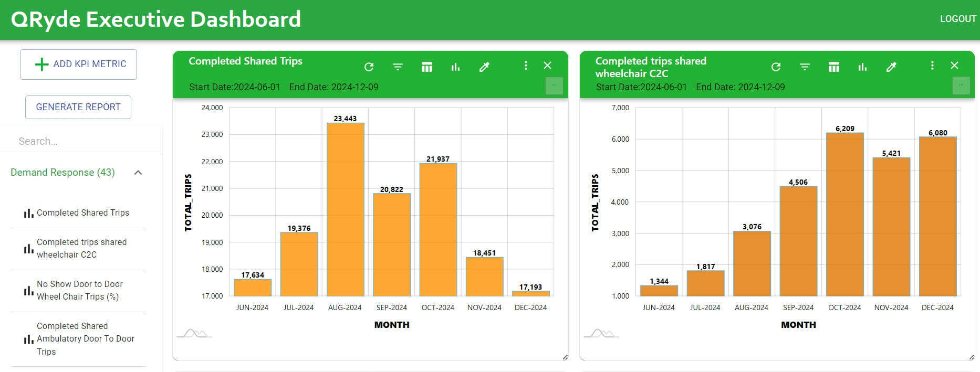980x372 pixels.
Task: Click the ADD KPI METRIC button
Action: click(x=78, y=64)
